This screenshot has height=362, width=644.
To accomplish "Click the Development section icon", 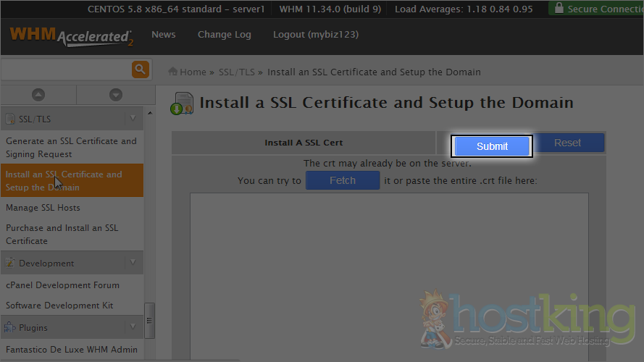I will (10, 263).
